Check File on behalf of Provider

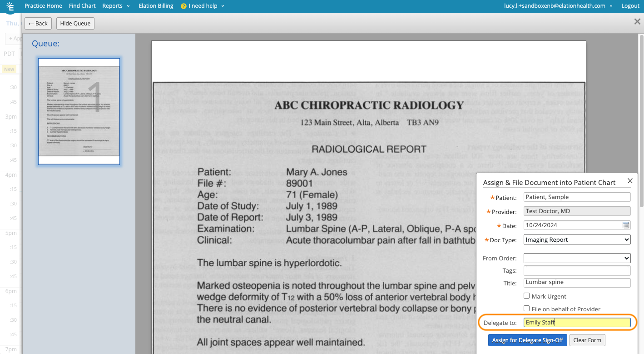pyautogui.click(x=527, y=309)
